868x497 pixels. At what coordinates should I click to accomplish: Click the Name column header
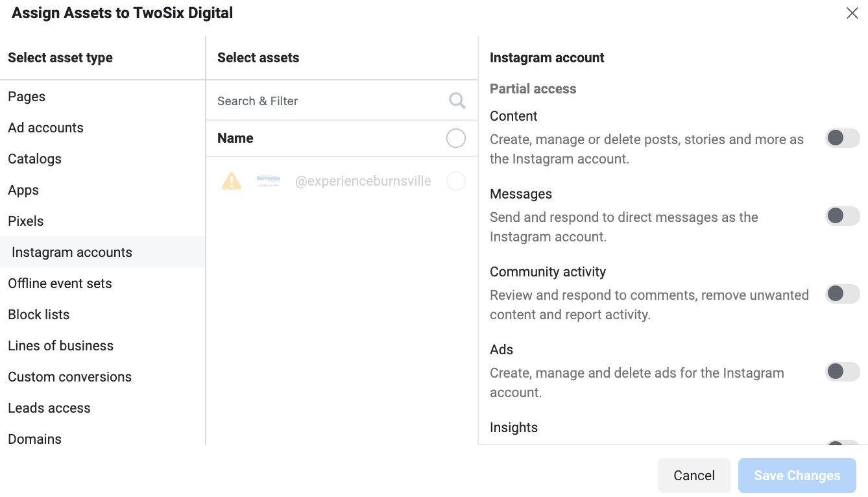click(235, 138)
